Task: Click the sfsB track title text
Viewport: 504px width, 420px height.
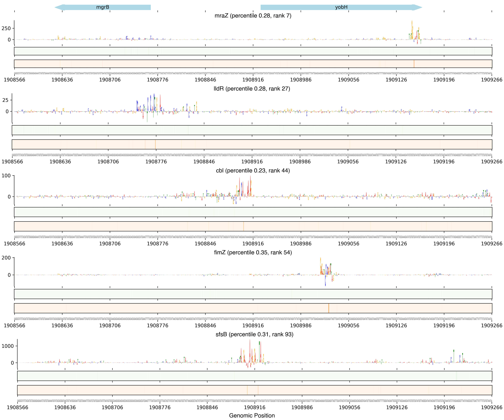Action: pos(254,334)
